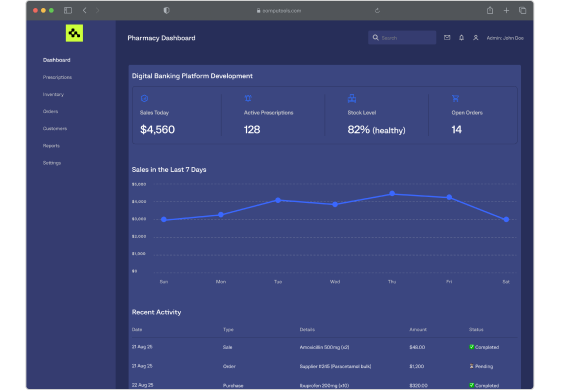The image size is (561, 390).
Task: Open a new browser tab
Action: tap(506, 10)
